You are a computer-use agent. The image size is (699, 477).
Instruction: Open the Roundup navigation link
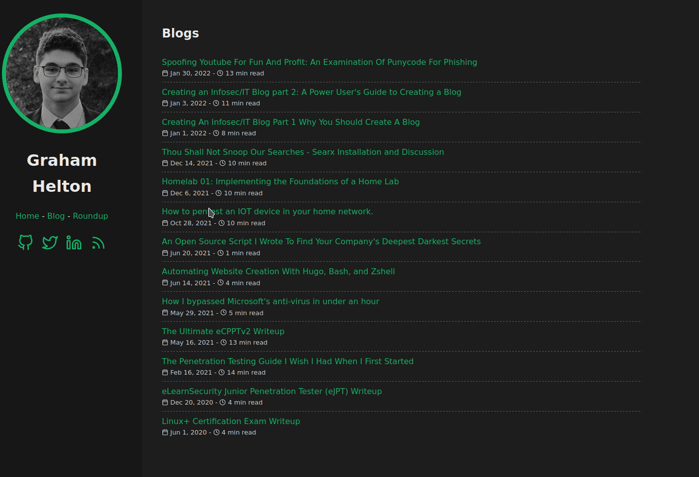90,216
